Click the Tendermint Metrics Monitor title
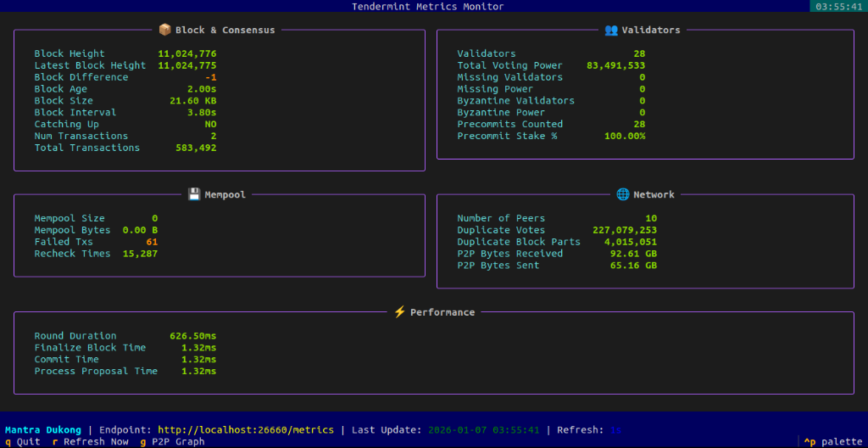The width and height of the screenshot is (868, 448). tap(428, 6)
